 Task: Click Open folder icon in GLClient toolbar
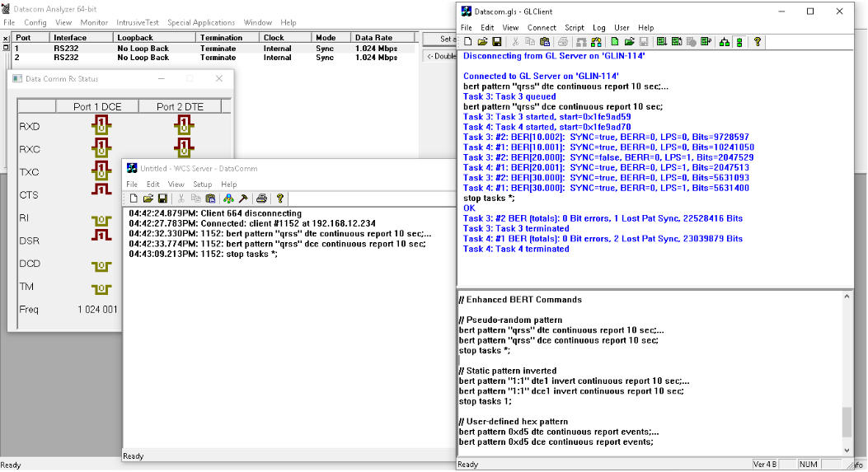coord(483,42)
